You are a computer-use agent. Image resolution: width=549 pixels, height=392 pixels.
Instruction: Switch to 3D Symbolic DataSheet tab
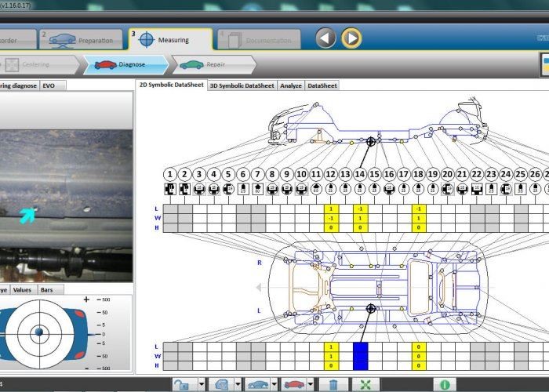(x=242, y=85)
